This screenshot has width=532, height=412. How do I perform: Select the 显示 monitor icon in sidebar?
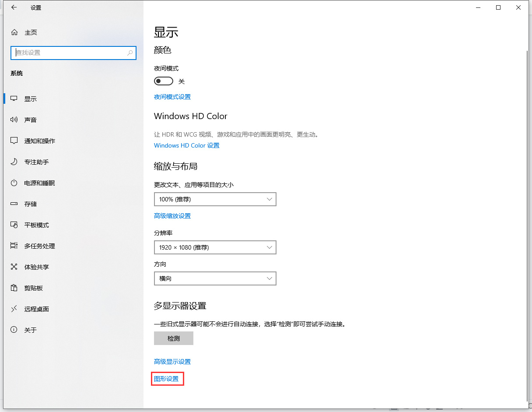click(14, 99)
